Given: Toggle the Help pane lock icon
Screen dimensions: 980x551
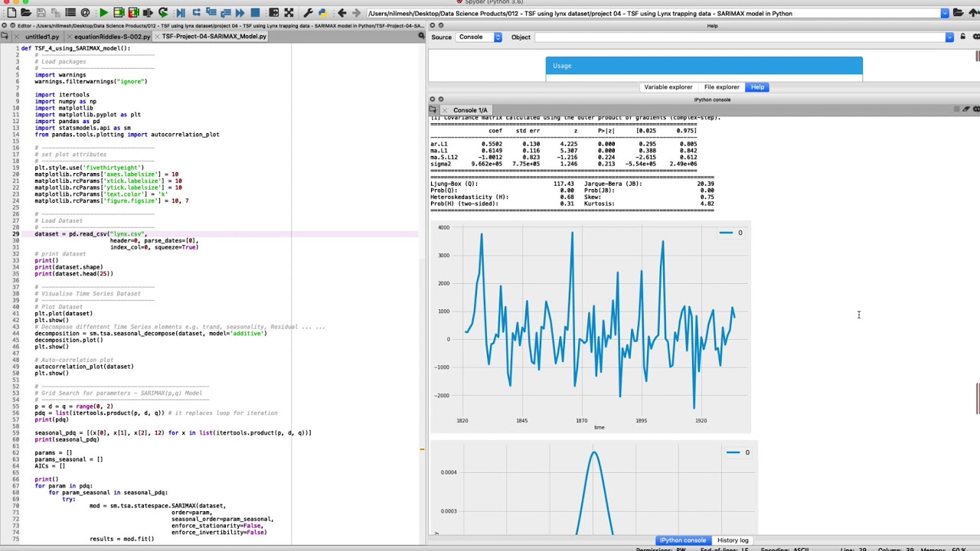Looking at the screenshot, I should [964, 37].
